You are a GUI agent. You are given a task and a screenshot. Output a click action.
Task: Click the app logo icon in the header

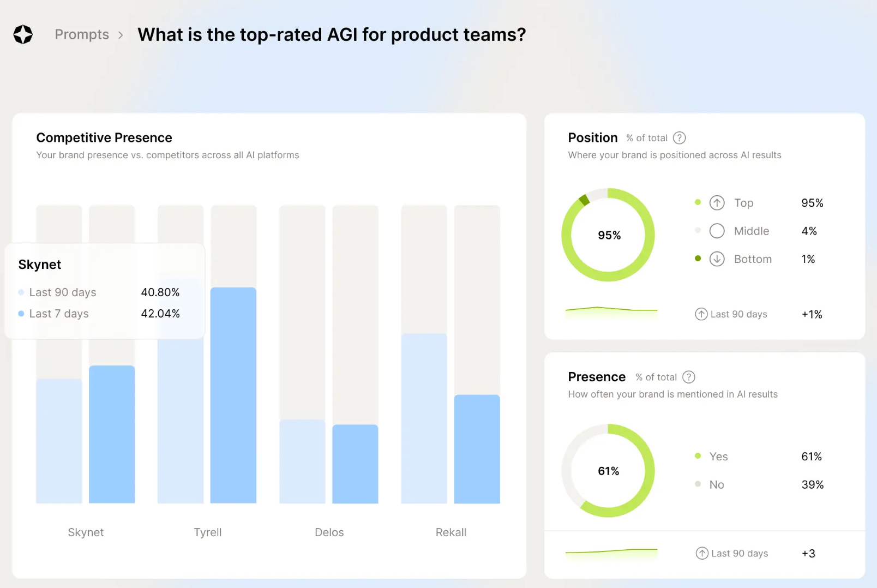pyautogui.click(x=22, y=34)
